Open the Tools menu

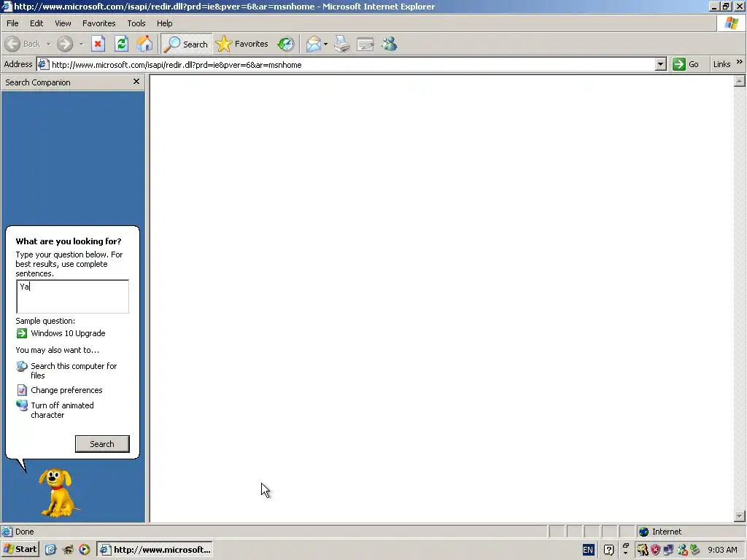[x=136, y=23]
